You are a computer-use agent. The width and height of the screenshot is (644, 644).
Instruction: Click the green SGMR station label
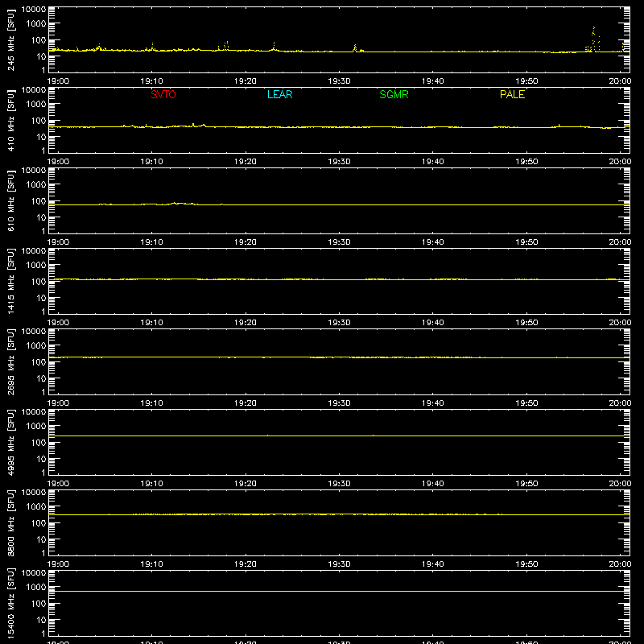pos(394,94)
